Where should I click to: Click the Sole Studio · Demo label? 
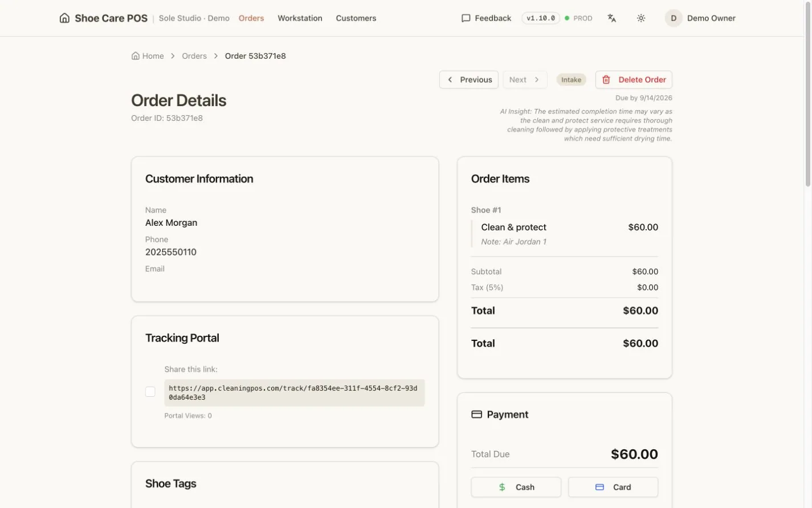(194, 18)
